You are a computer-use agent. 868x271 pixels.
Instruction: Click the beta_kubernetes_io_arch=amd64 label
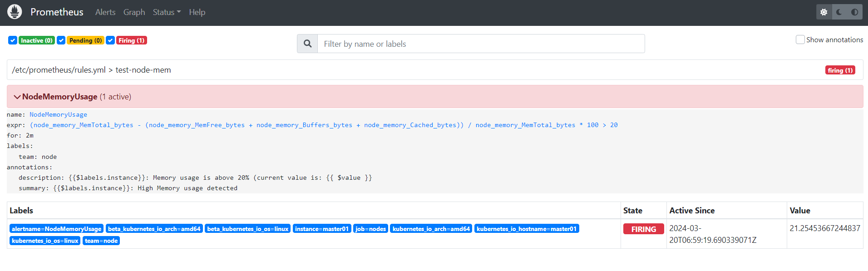point(154,229)
